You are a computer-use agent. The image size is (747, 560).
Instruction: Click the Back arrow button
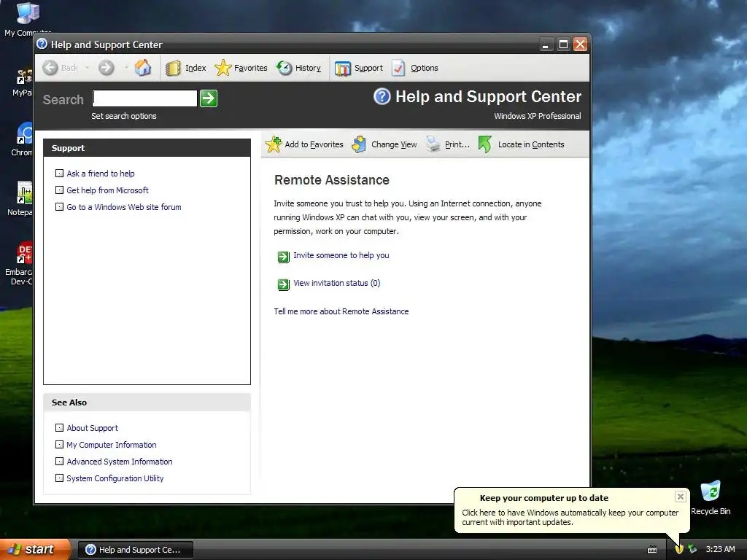tap(50, 68)
